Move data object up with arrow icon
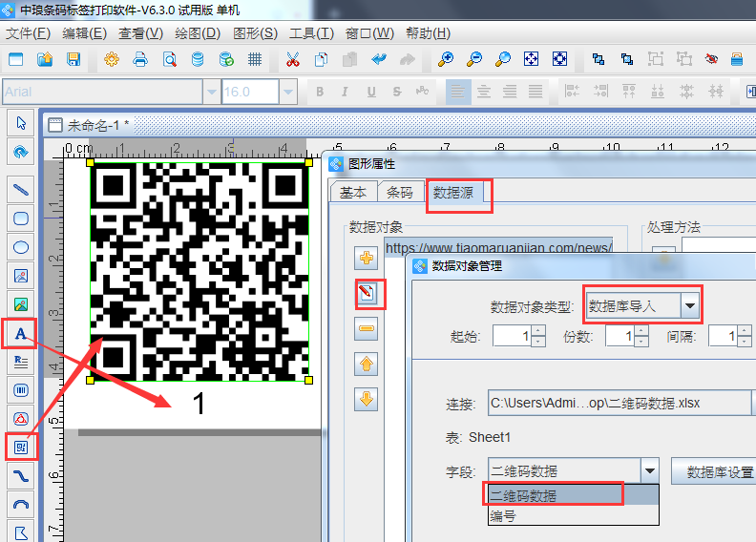This screenshot has width=756, height=542. pos(366,364)
